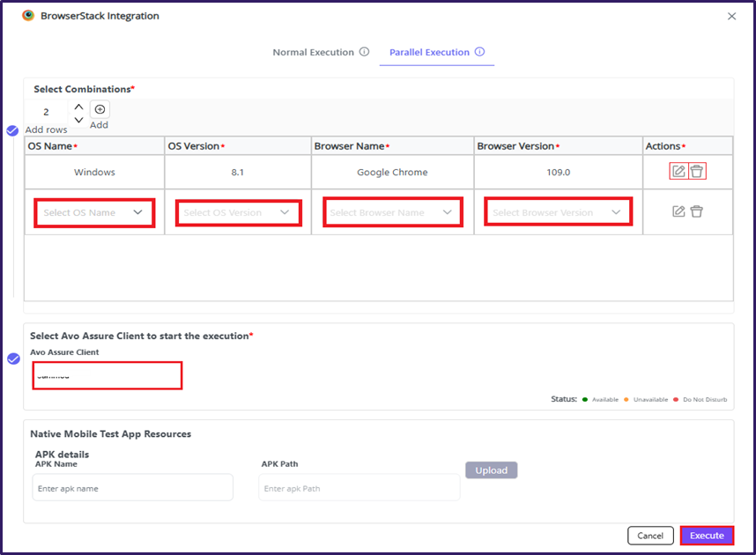Open the Select OS Name dropdown
Screen dimensions: 756x555
tap(94, 212)
